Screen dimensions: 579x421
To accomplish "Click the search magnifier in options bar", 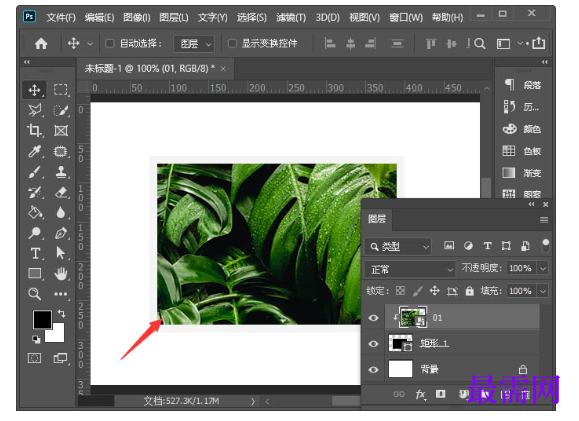I will pyautogui.click(x=480, y=44).
